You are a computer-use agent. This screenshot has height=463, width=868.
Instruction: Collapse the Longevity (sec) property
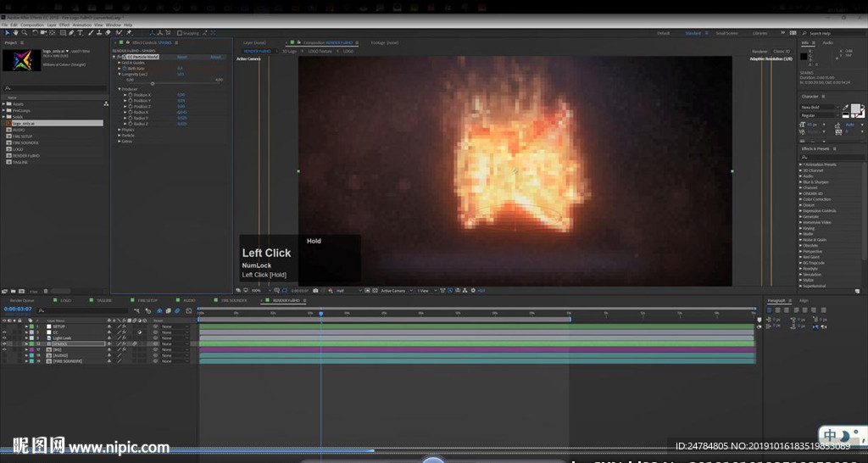[x=119, y=74]
